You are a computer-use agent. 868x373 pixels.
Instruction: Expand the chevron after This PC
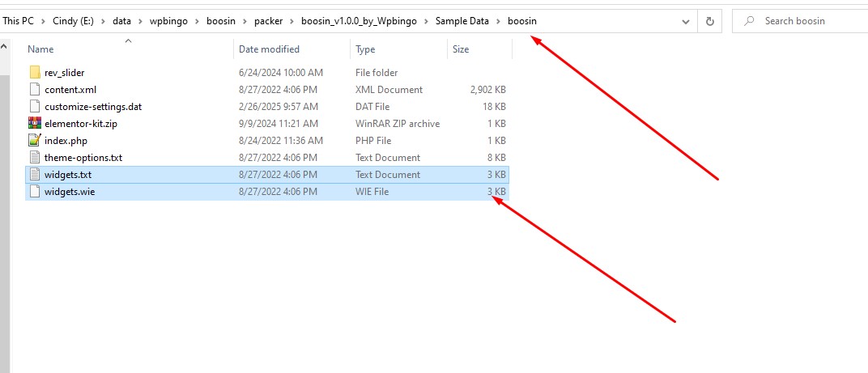click(x=43, y=21)
